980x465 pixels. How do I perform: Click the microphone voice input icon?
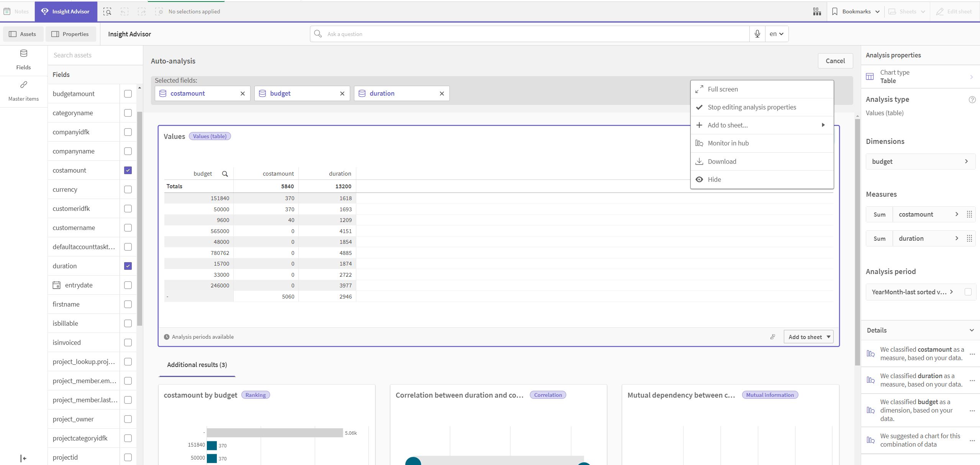pos(757,34)
